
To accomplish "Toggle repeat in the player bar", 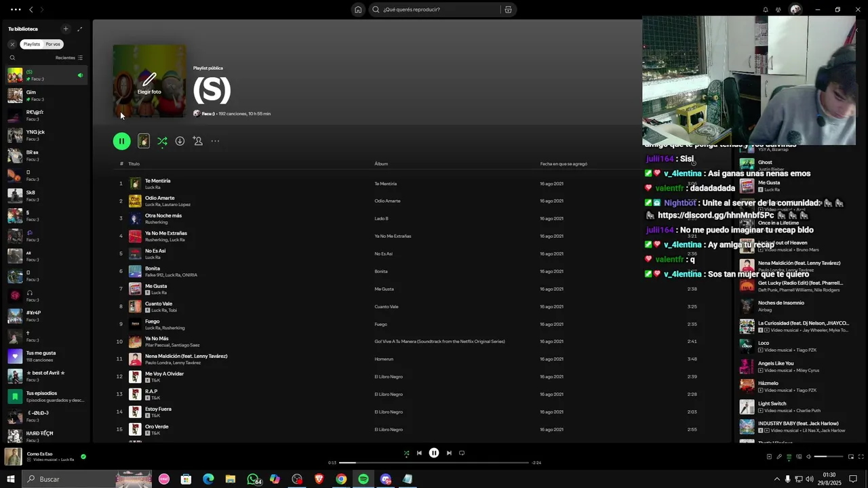I will pos(462,453).
